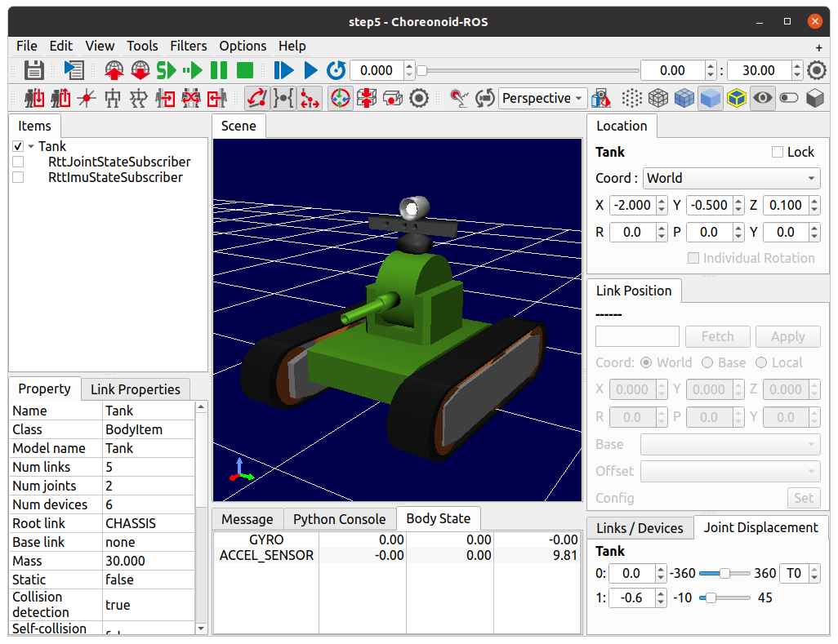
Task: Check the Lock checkbox in Location panel
Action: click(x=778, y=152)
